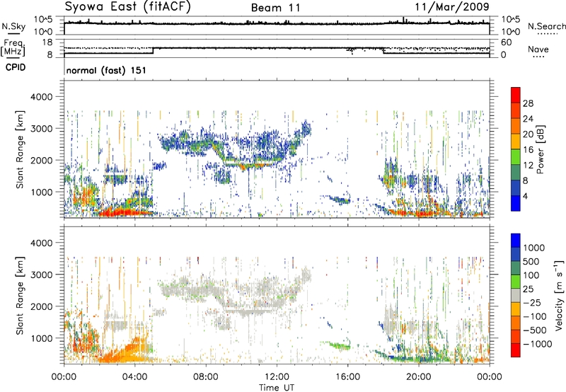The height and width of the screenshot is (392, 566).
Task: Click the bottom red segment of Velocity color bar
Action: (x=516, y=350)
